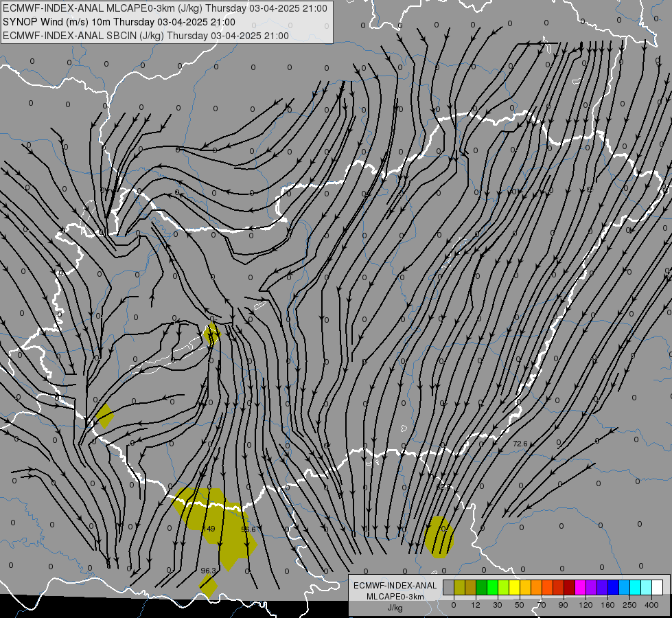
Task: Click the 149 value on the map
Action: point(209,529)
